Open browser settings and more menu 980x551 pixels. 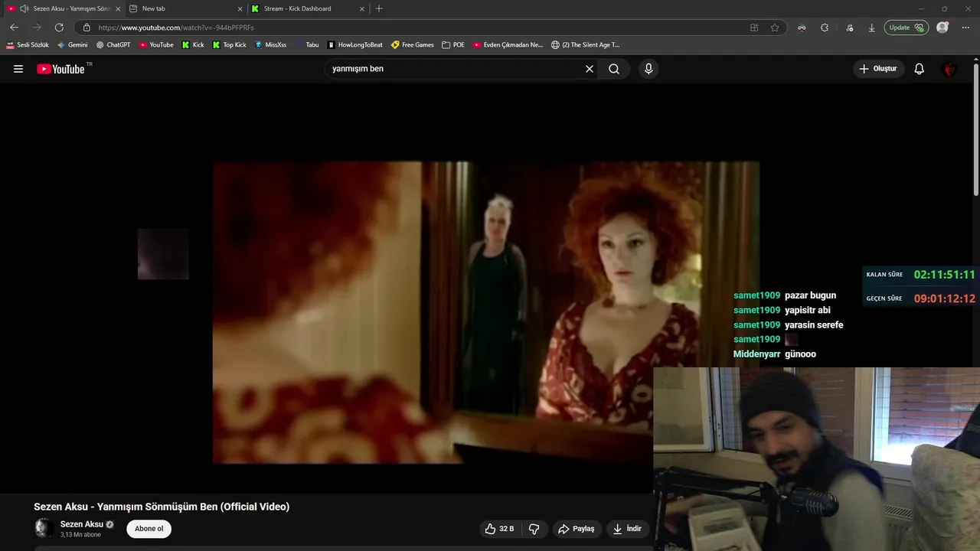click(965, 28)
